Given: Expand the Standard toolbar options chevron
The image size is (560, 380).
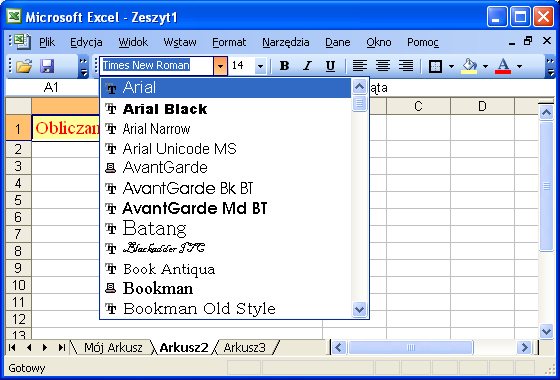Looking at the screenshot, I should coord(83,66).
